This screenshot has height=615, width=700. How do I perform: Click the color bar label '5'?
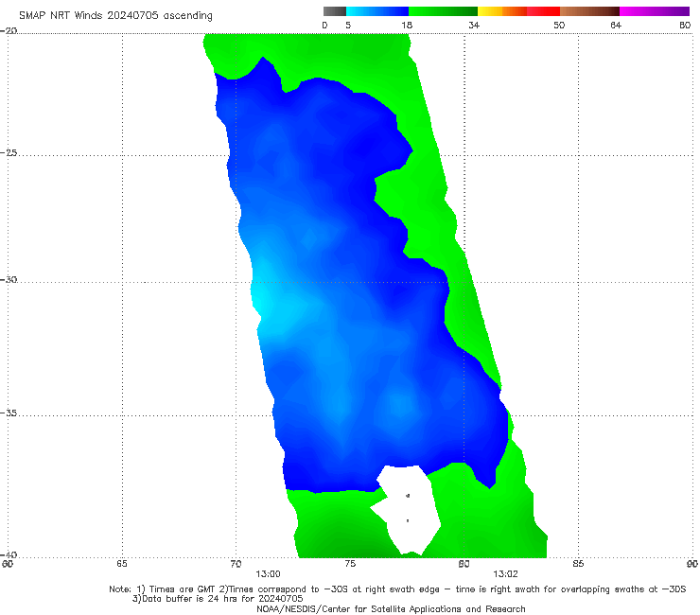pos(348,25)
